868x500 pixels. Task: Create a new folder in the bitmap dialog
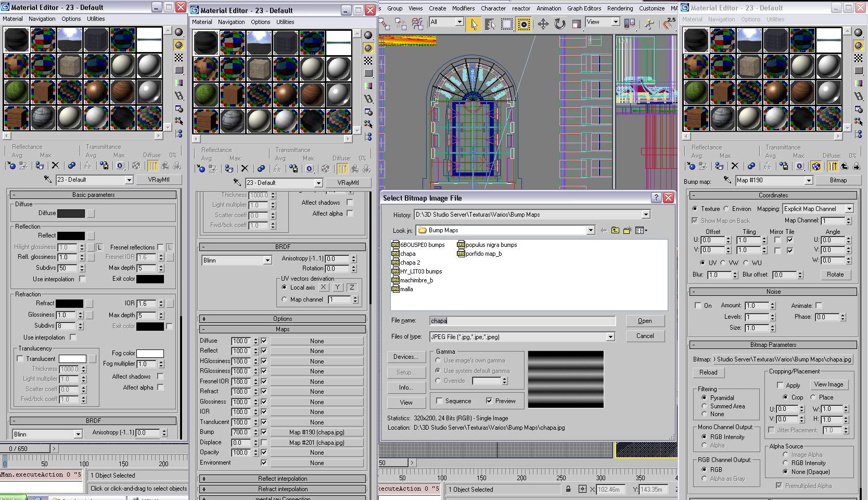tap(627, 230)
